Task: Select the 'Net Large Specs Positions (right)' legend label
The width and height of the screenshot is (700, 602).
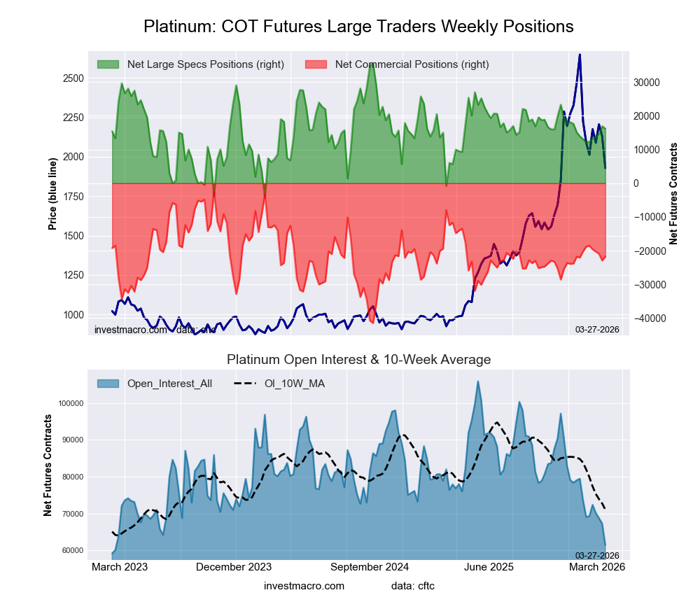Action: (x=206, y=64)
